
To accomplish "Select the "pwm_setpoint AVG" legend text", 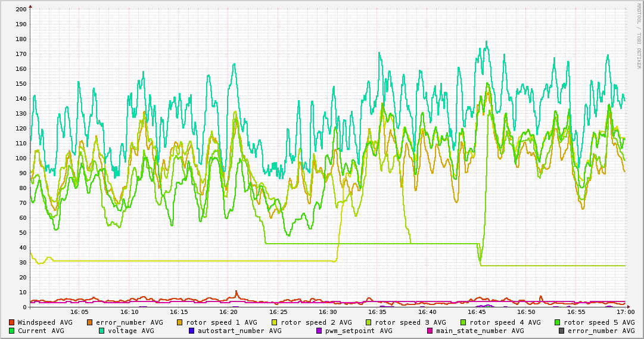I will coord(359,331).
